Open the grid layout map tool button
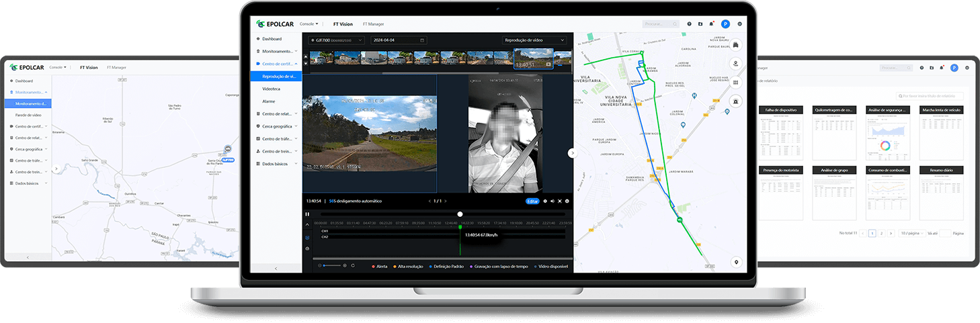 point(736,83)
